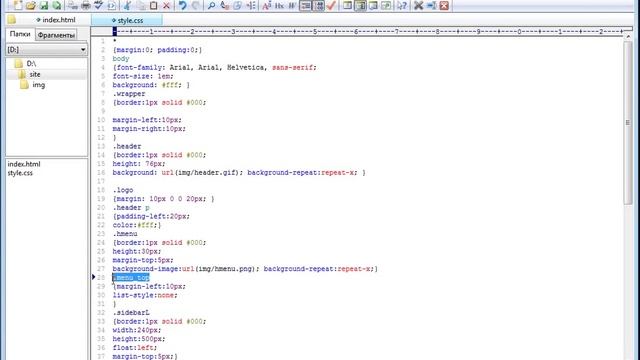Image resolution: width=640 pixels, height=360 pixels.
Task: Click the body selector on line 3
Action: click(x=121, y=59)
